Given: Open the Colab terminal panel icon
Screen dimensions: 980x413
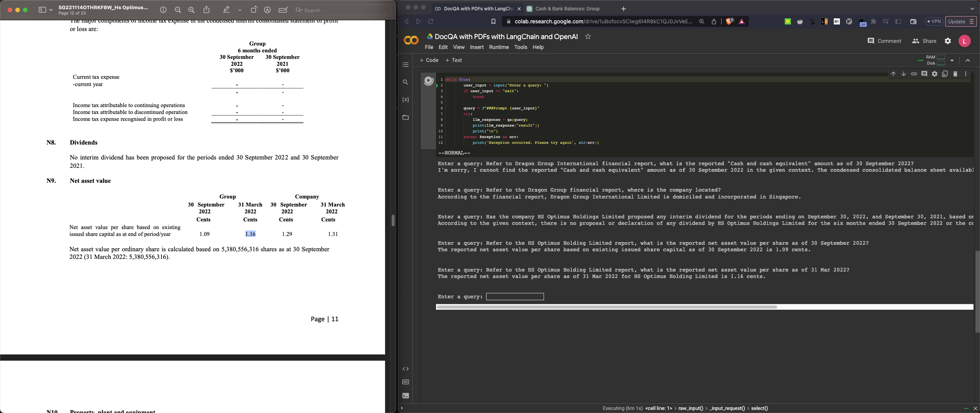Looking at the screenshot, I should click(405, 396).
